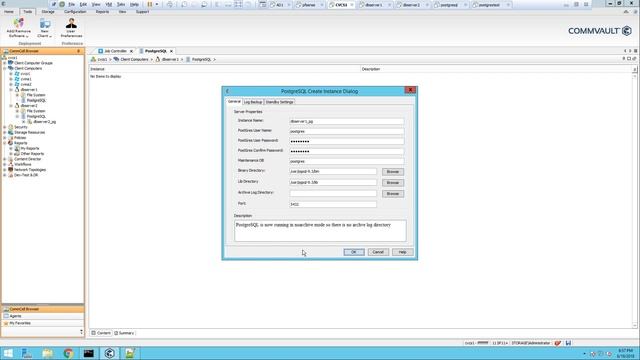The image size is (640, 360).
Task: Select Other Reports in the tree
Action: tap(32, 154)
